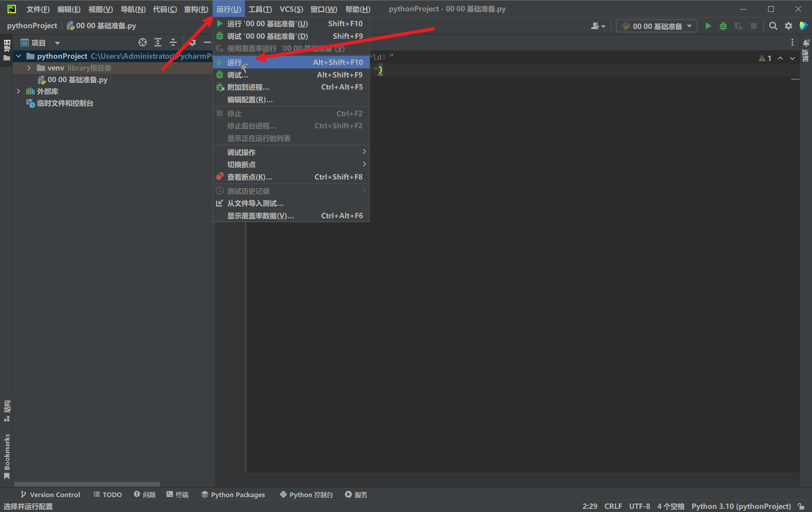Click the green Run button in toolbar
The image size is (812, 512).
pyautogui.click(x=708, y=26)
